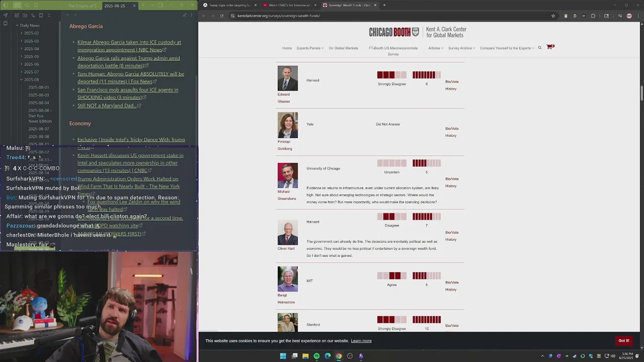
Task: Click Edward Glaeser's Strongly Disagree vote bar
Action: tap(391, 75)
